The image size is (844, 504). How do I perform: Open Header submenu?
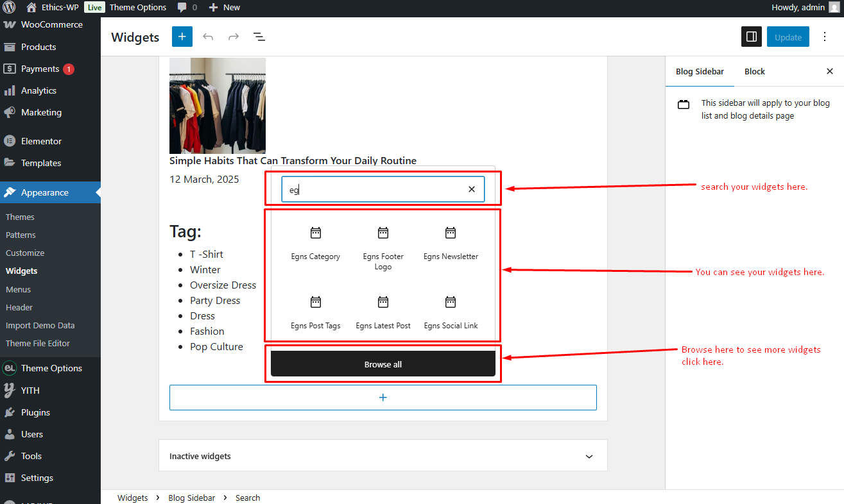point(19,307)
